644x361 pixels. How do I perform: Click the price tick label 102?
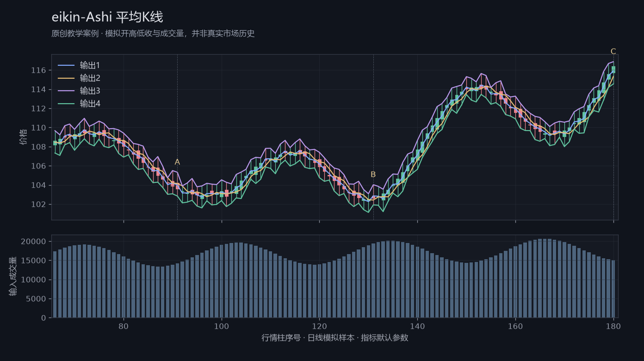(38, 205)
